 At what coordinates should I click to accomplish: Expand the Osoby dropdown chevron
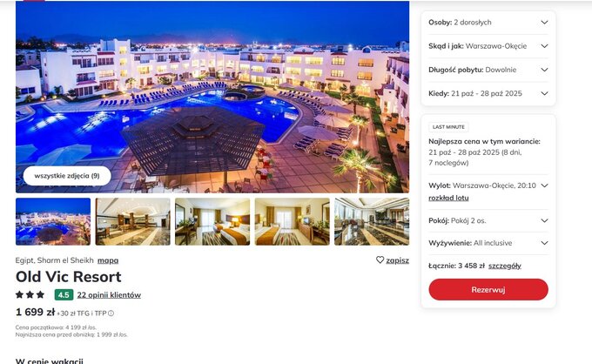tap(544, 23)
